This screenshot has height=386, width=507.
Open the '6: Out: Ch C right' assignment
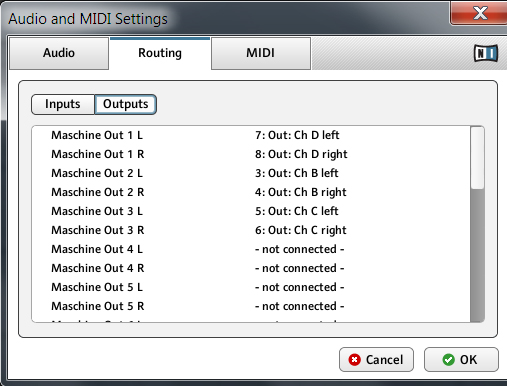(x=301, y=230)
